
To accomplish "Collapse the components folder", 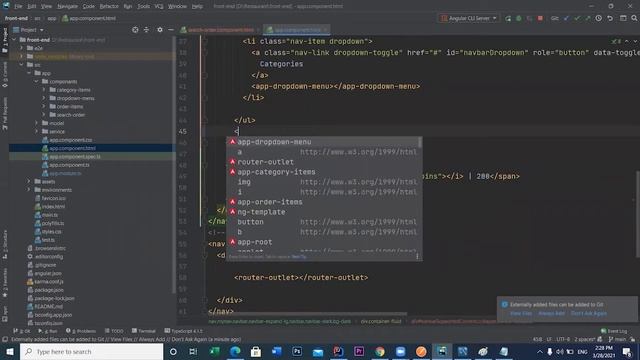I will point(36,81).
